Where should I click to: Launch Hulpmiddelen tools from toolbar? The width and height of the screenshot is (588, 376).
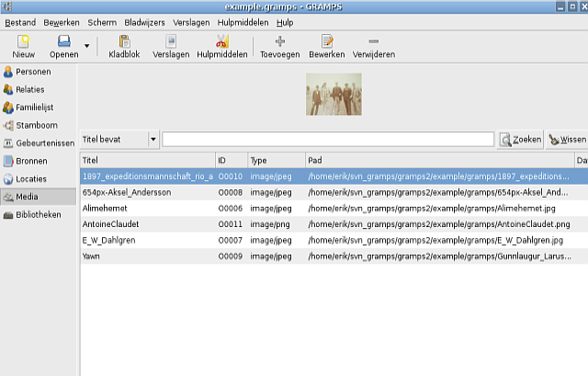(221, 46)
